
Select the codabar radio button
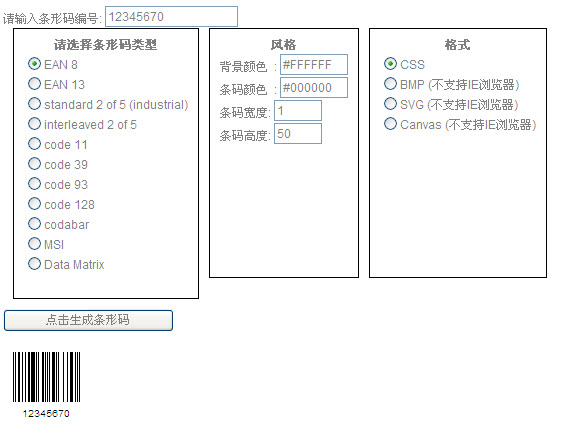(35, 224)
